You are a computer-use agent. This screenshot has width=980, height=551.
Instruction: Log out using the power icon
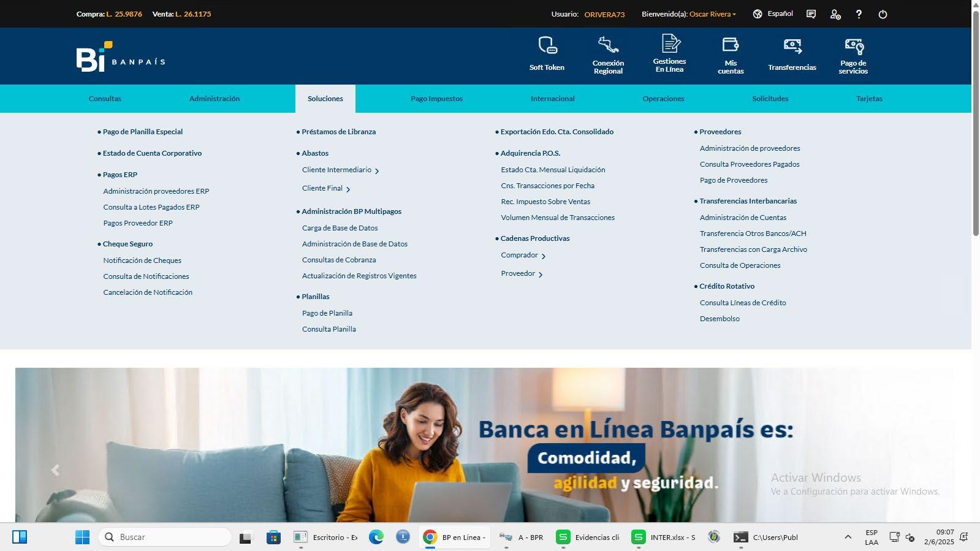[x=883, y=14]
